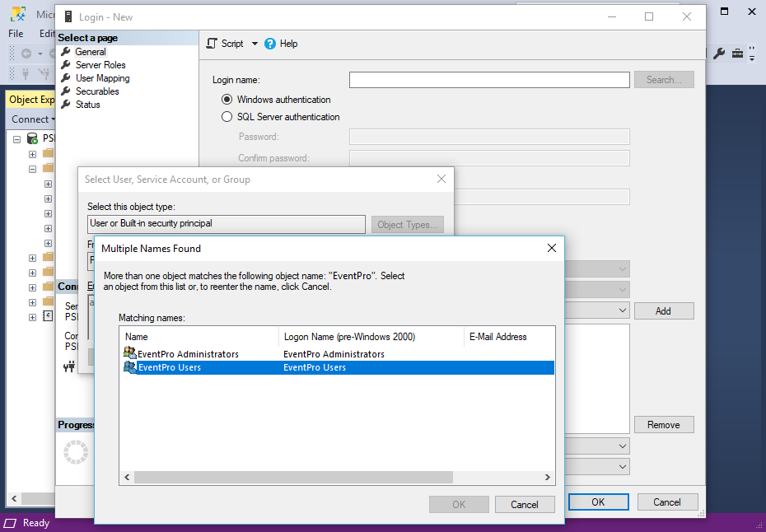Screen dimensions: 766x532
Task: Open the Status page
Action: click(x=87, y=105)
